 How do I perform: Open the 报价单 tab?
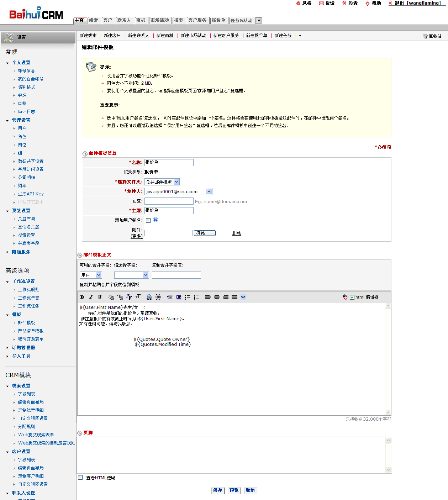(x=218, y=20)
